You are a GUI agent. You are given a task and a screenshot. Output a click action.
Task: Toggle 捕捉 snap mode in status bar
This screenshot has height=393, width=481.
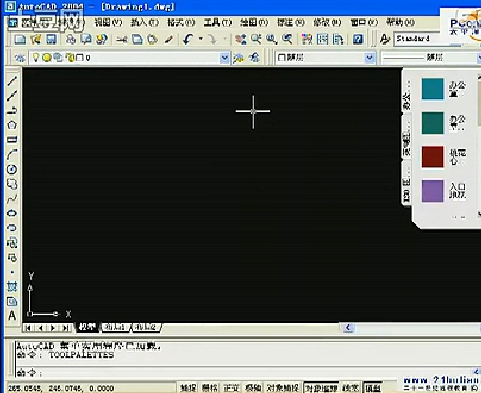[188, 388]
